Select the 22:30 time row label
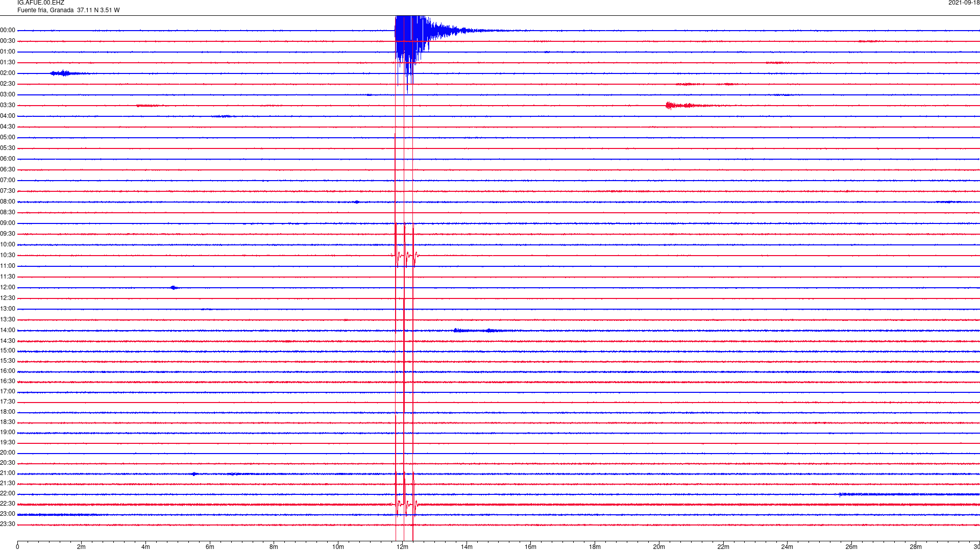 click(x=8, y=504)
